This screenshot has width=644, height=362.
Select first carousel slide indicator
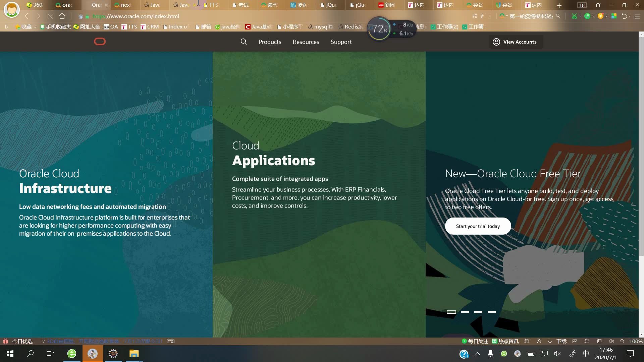(451, 312)
